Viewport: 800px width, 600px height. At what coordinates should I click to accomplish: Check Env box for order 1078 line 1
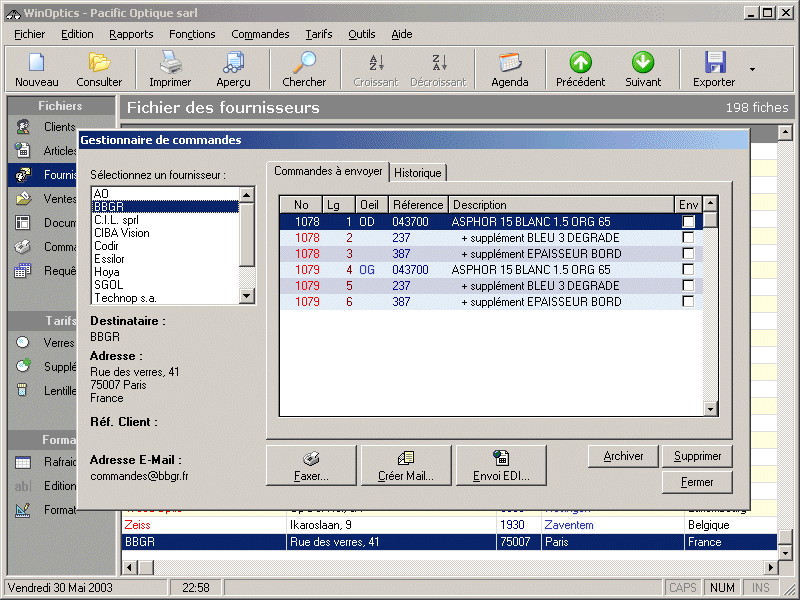click(x=688, y=222)
